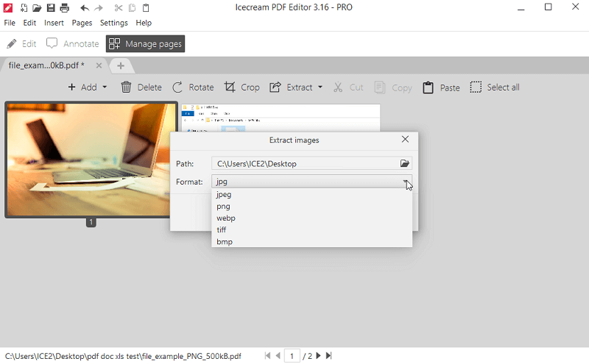589x364 pixels.
Task: Open file using the folder icon in title bar
Action: click(x=37, y=7)
